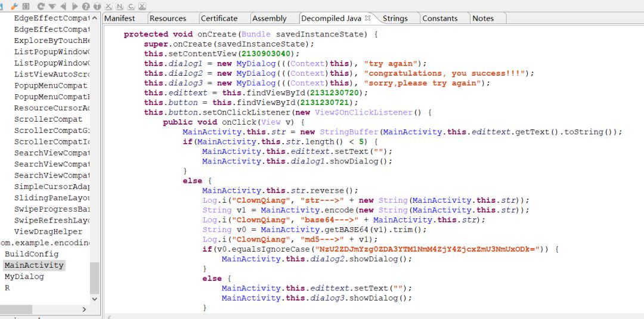
Task: Click the C comment toolbar icon
Action: pos(131,6)
